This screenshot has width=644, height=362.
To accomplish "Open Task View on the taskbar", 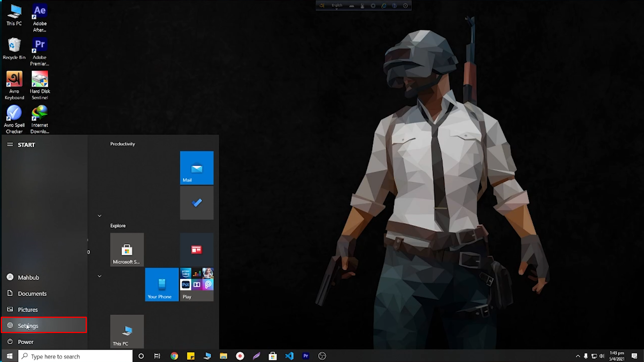I will click(x=157, y=356).
